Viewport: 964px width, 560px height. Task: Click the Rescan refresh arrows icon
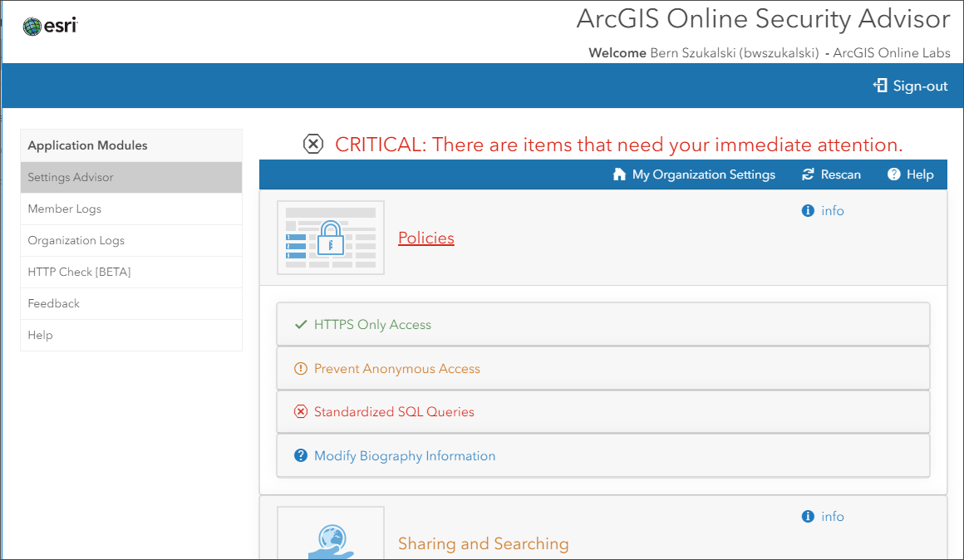pos(808,174)
